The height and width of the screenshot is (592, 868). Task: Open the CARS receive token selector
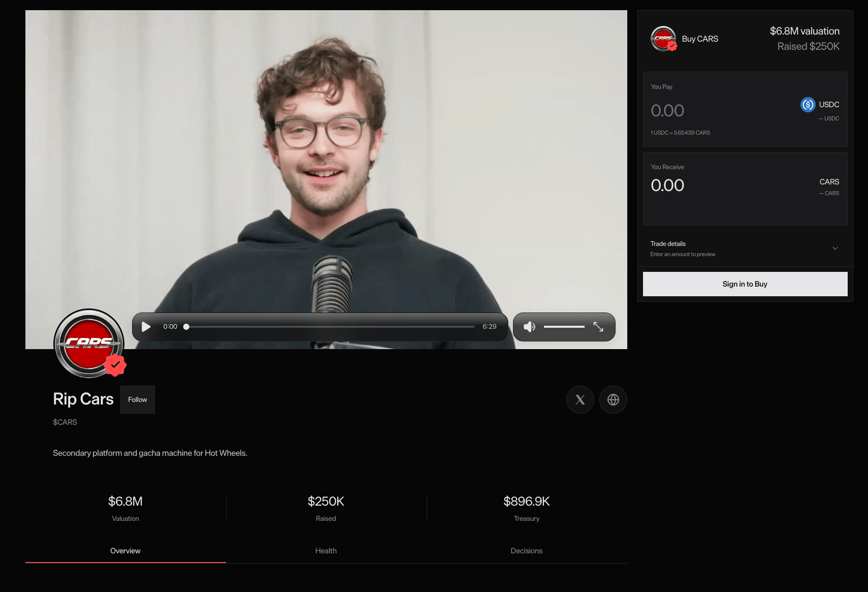[829, 182]
